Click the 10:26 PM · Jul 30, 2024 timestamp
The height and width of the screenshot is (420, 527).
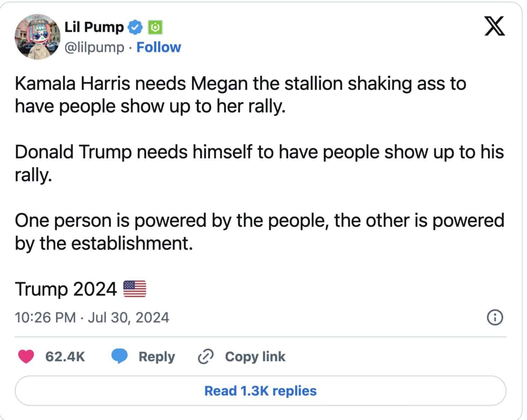pyautogui.click(x=92, y=317)
